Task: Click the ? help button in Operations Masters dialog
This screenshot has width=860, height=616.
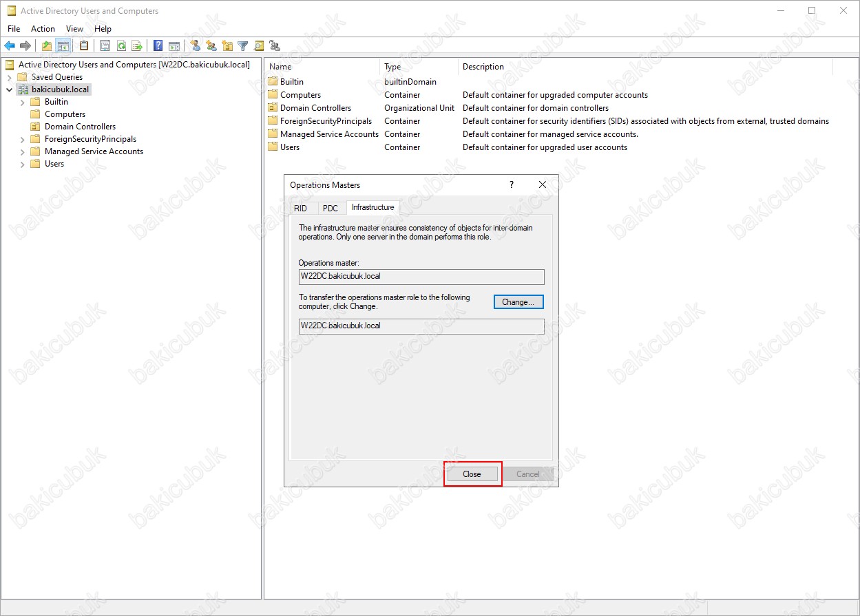Action: (512, 185)
